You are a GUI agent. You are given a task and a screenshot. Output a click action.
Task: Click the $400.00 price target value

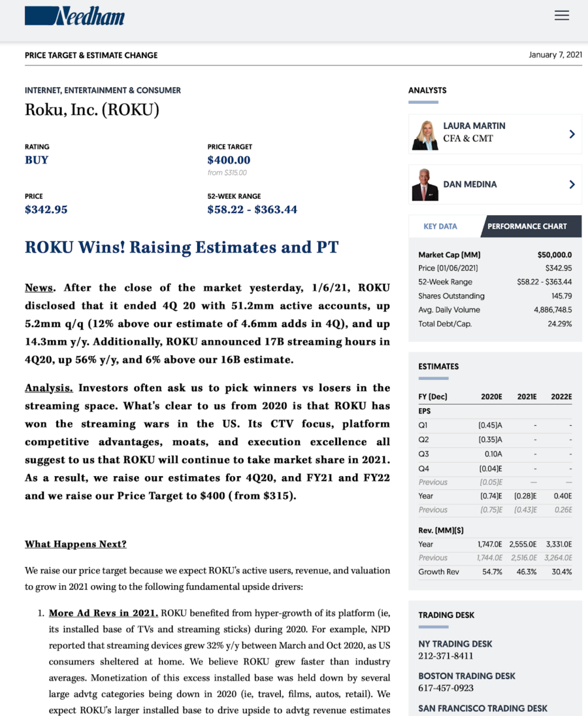[x=229, y=160]
